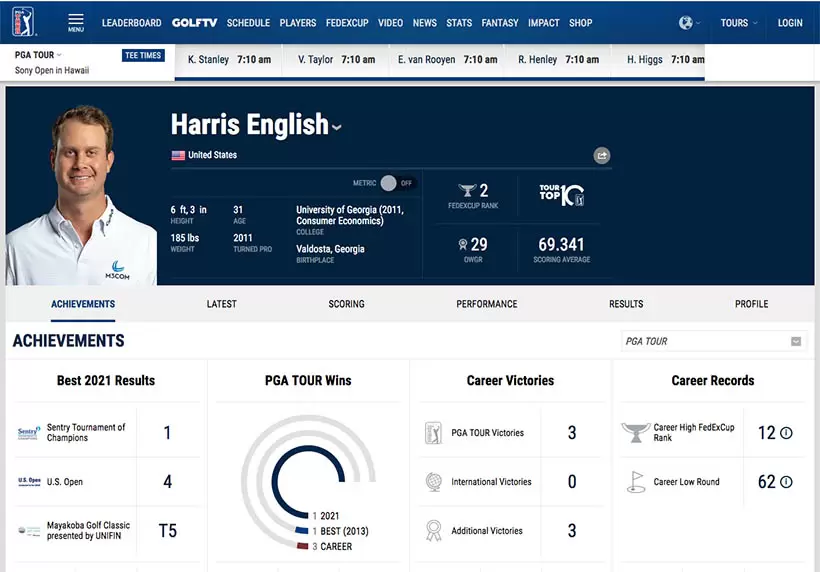Open the hamburger Menu icon
Screen dimensions: 820x572
[76, 22]
